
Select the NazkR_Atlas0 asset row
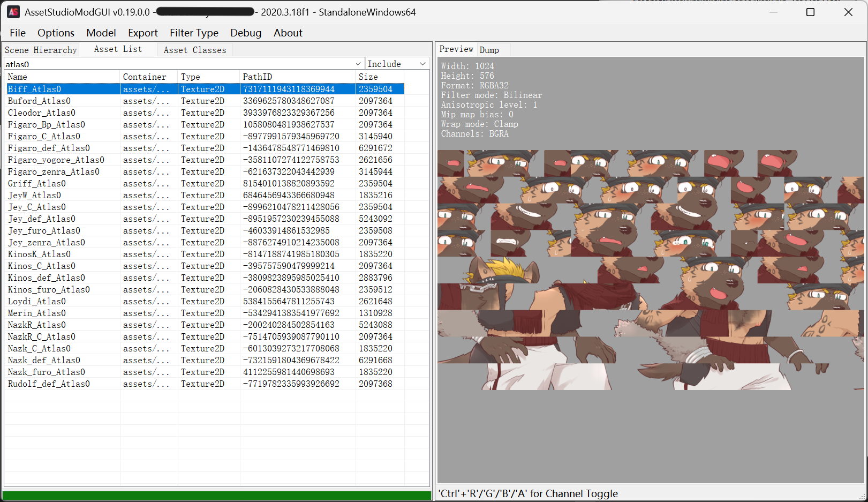coord(205,325)
